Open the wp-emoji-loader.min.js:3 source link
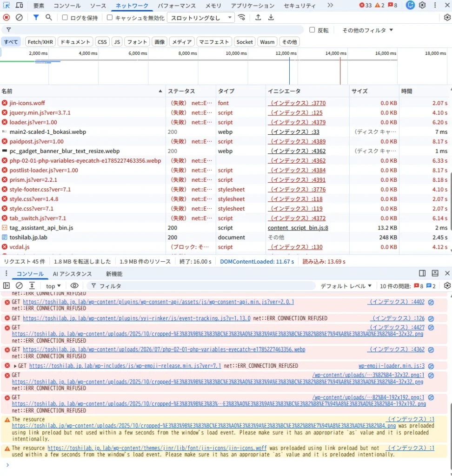 tap(392, 366)
